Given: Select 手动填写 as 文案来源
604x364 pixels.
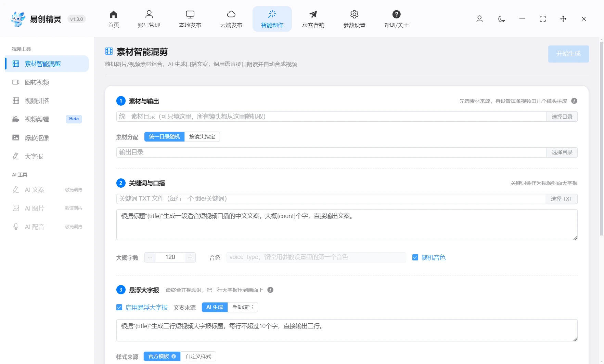Looking at the screenshot, I should [x=243, y=307].
